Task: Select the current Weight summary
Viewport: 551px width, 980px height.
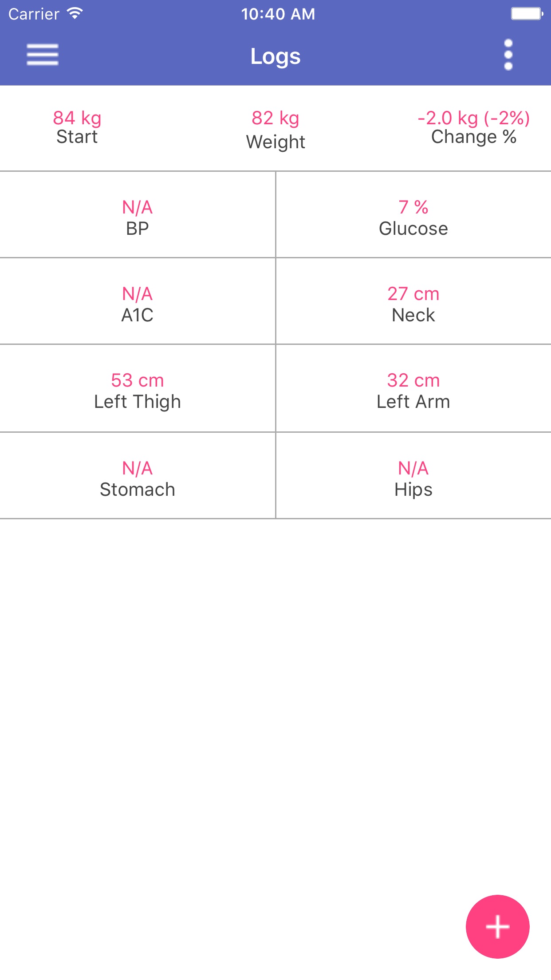Action: pyautogui.click(x=275, y=130)
